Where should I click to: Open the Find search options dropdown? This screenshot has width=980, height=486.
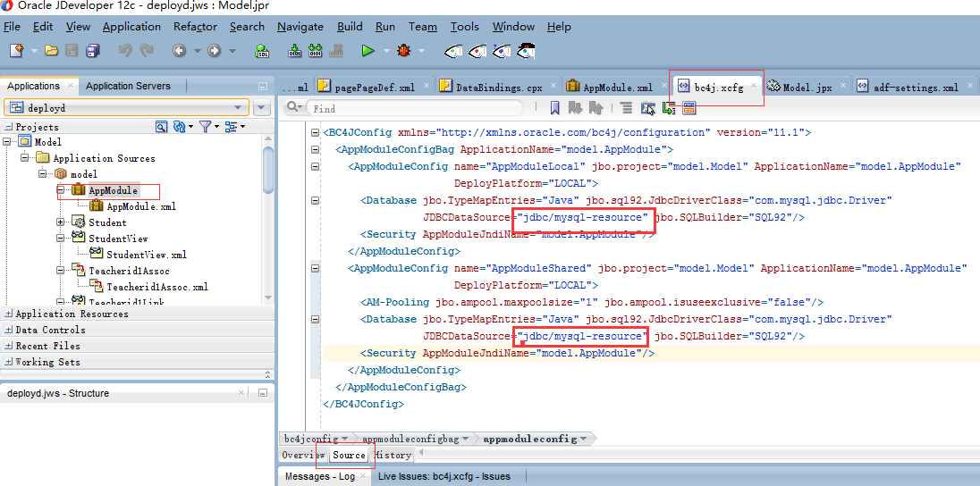pos(294,108)
